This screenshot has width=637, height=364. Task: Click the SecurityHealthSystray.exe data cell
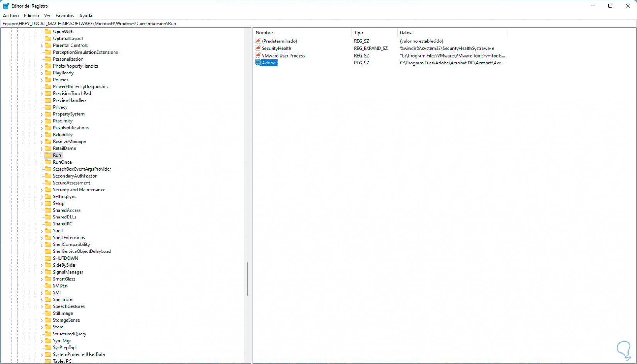[447, 48]
